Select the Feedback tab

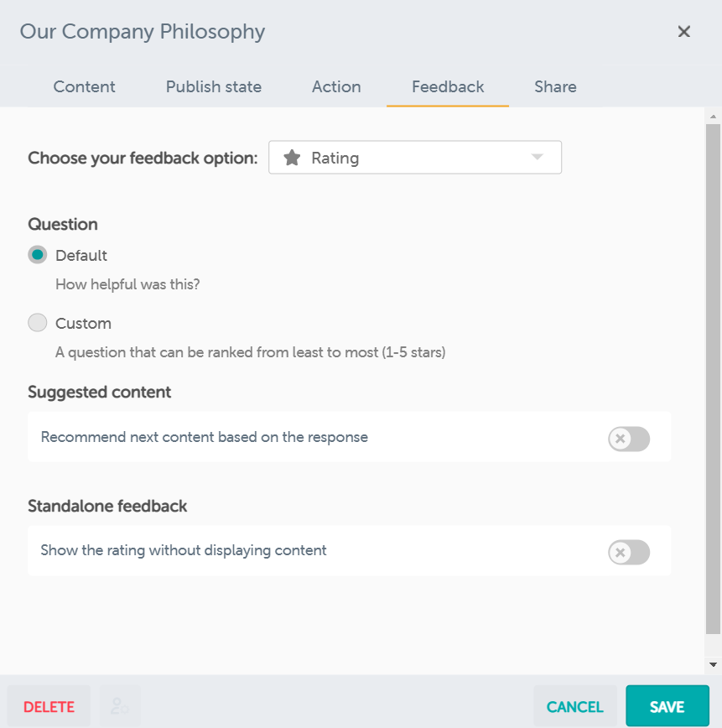point(448,86)
